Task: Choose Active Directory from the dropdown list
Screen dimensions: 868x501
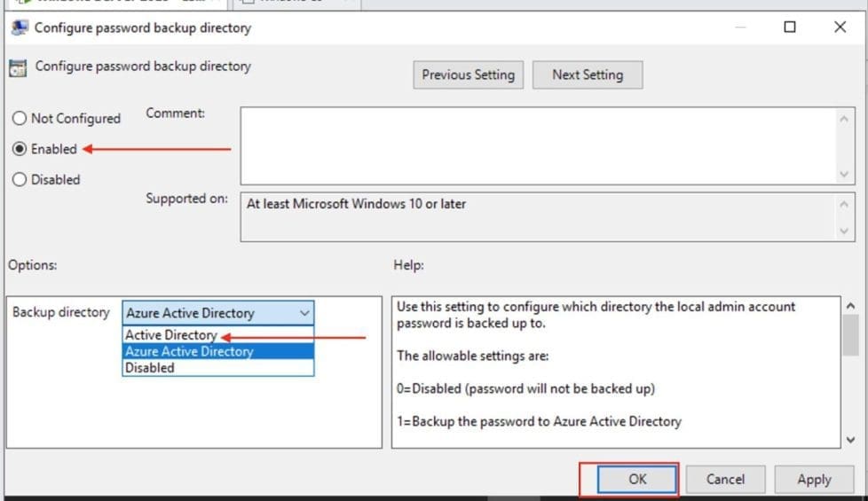Action: 218,335
